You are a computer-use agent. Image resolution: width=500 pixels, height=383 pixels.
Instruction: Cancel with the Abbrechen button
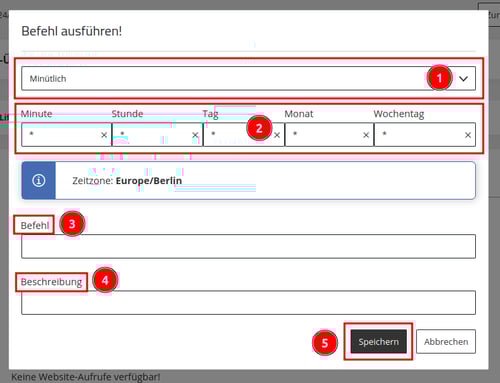click(x=446, y=341)
